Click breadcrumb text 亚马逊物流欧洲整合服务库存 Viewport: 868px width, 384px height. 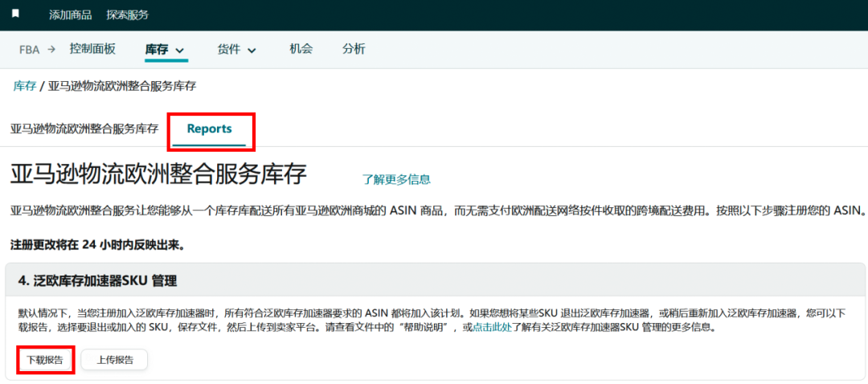[122, 86]
